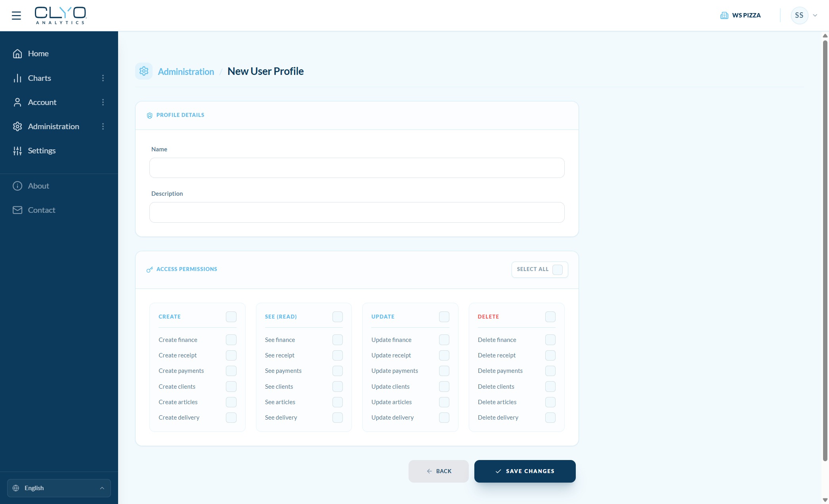Screen dimensions: 829x504
Task: Enable the Create finance permission
Action: tap(231, 340)
